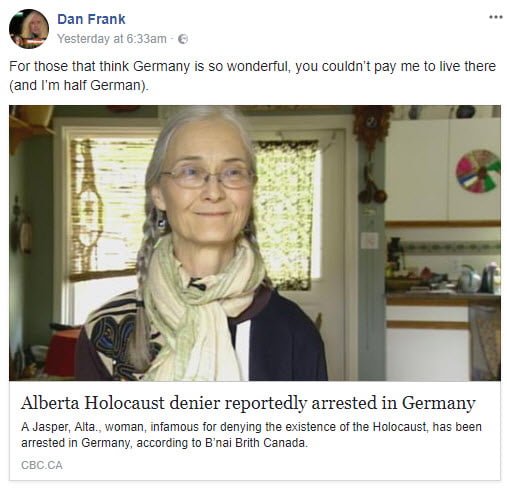Open the Alberta Holocaust denier article headline

point(248,403)
